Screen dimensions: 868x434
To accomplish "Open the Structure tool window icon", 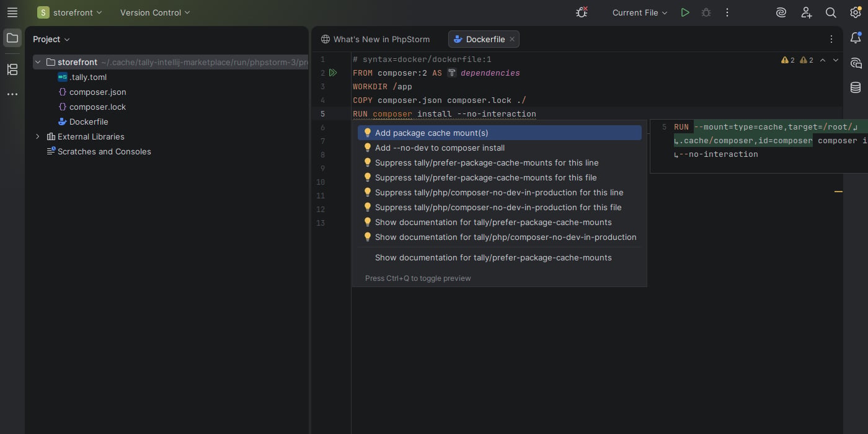I will coord(12,69).
